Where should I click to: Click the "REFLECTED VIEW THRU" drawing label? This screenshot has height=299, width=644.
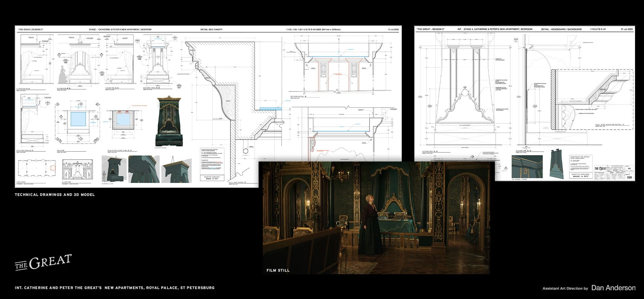[120, 150]
